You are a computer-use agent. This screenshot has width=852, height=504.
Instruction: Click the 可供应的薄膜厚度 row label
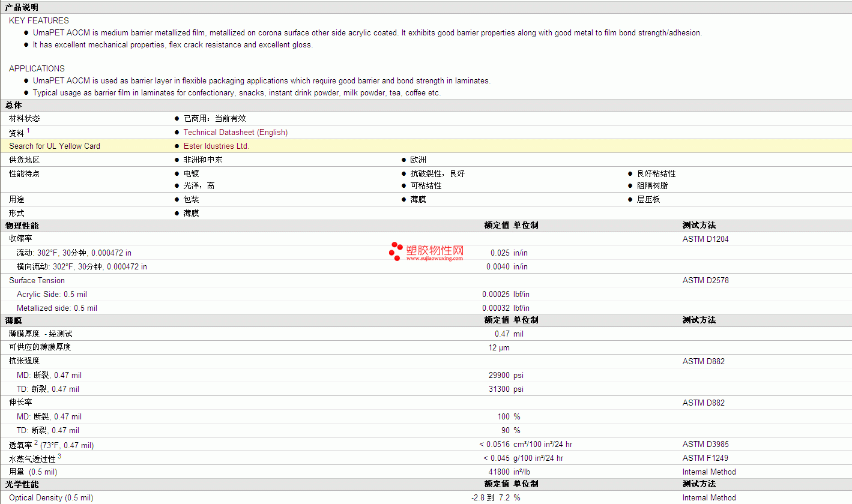pyautogui.click(x=40, y=347)
